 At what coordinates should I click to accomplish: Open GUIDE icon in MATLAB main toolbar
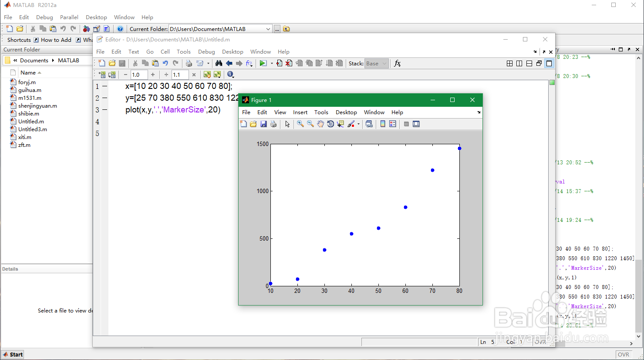[x=96, y=29]
